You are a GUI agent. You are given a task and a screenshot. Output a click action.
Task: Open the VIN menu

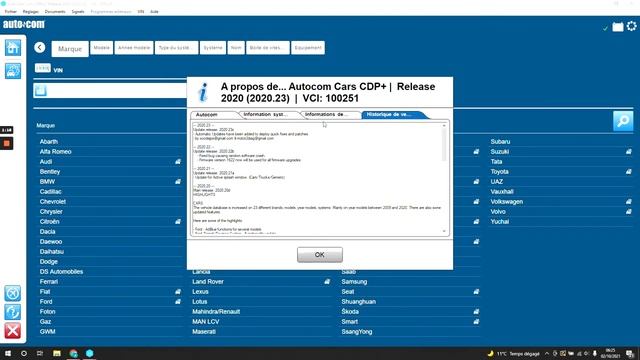click(141, 12)
